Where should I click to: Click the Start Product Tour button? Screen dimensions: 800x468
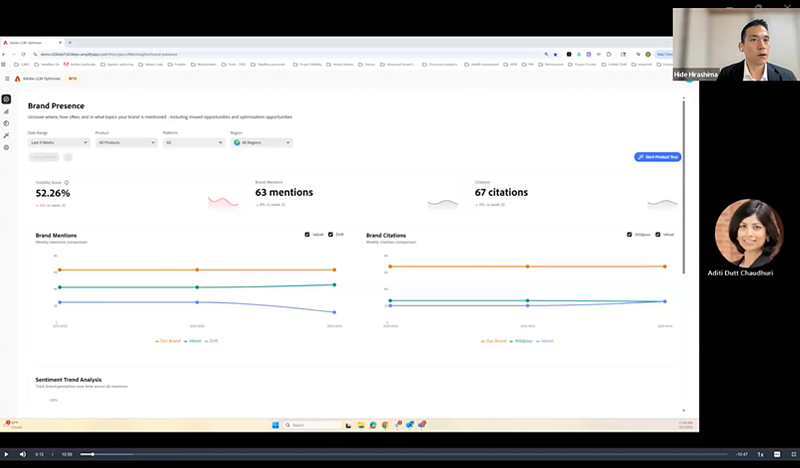coord(657,157)
